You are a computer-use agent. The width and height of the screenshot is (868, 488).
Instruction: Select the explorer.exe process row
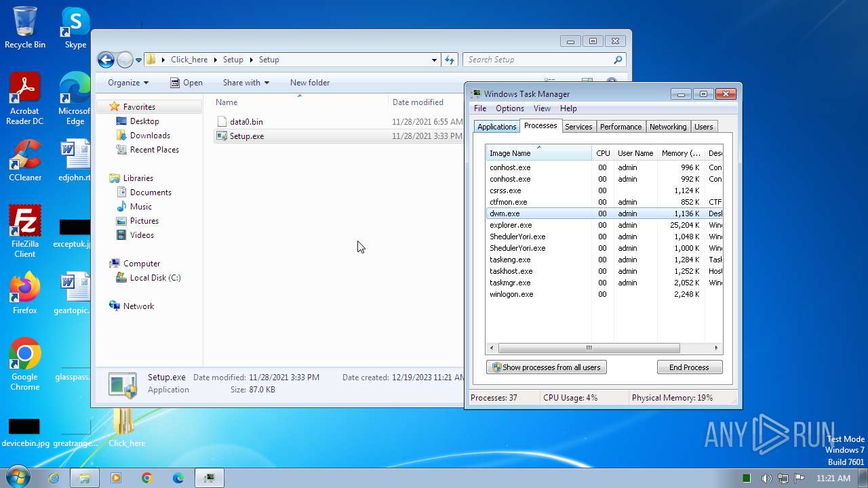coord(604,225)
